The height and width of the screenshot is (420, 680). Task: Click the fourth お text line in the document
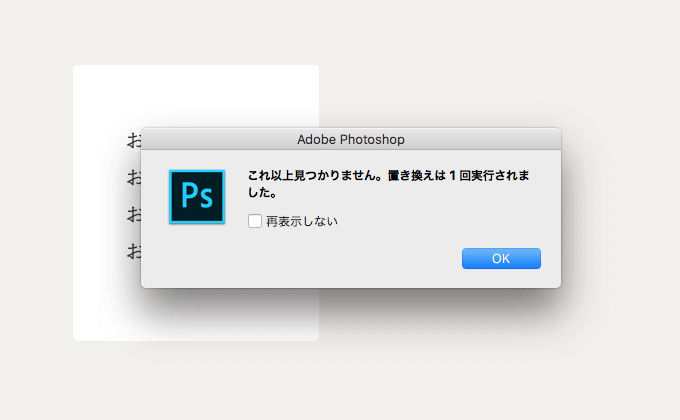pos(134,251)
